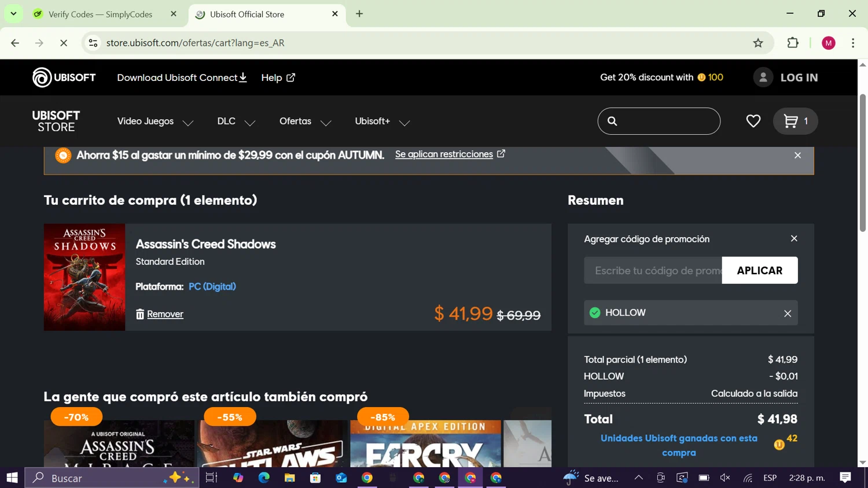Image resolution: width=868 pixels, height=488 pixels.
Task: Click the Remover link
Action: click(x=165, y=314)
